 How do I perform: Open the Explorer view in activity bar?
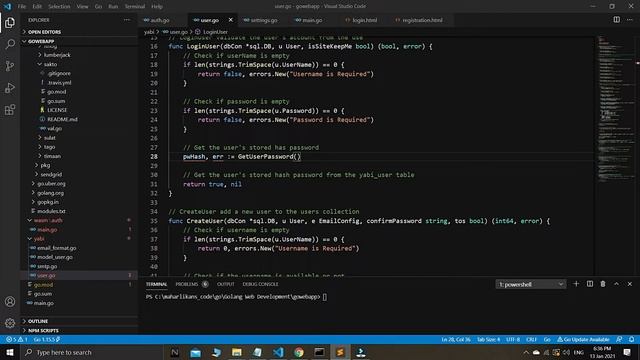[10, 22]
